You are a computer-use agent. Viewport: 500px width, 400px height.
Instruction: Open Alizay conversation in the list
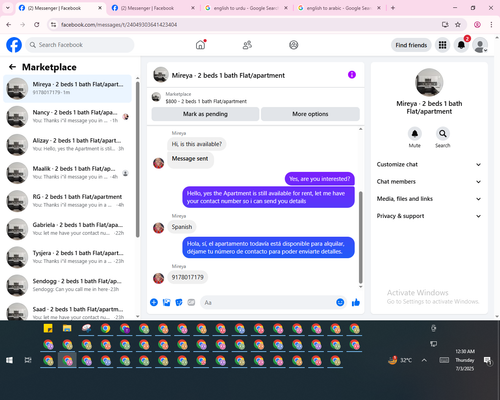tap(68, 145)
